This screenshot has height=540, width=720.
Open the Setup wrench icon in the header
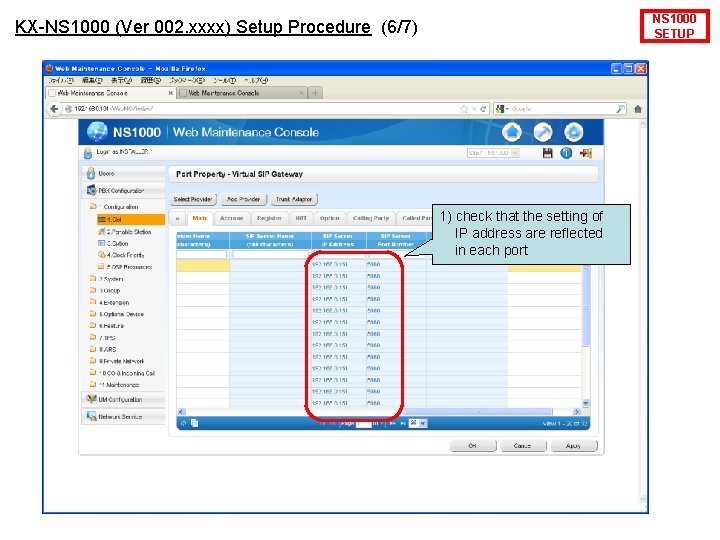tap(543, 132)
